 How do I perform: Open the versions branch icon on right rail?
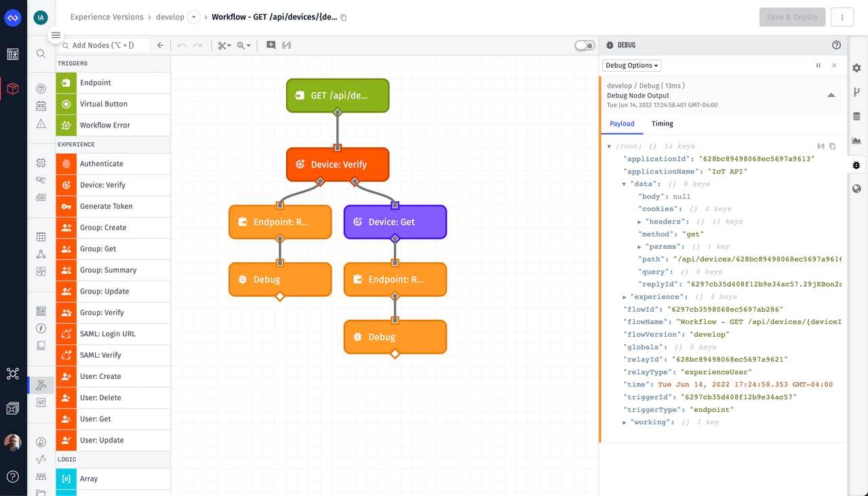coord(857,92)
